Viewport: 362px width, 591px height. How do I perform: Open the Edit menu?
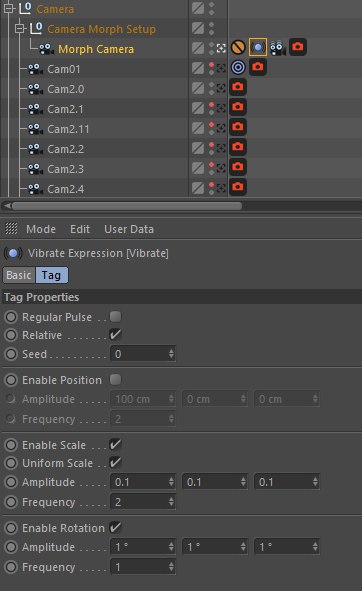point(80,229)
